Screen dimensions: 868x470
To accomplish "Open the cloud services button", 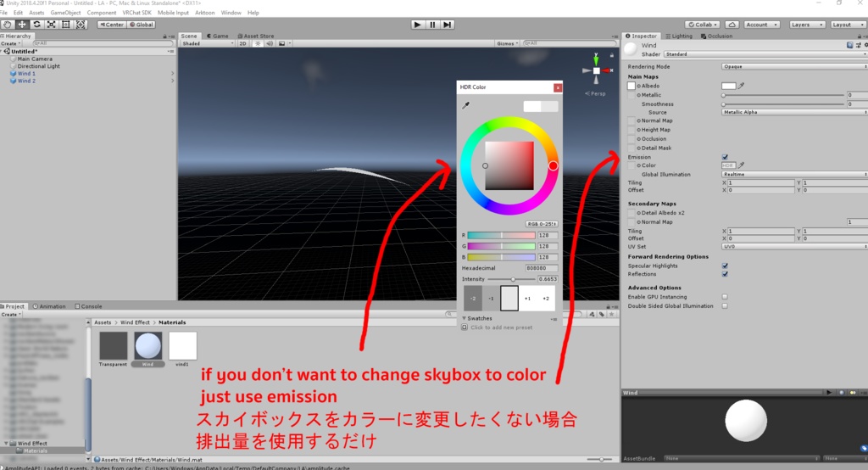I will (x=732, y=25).
